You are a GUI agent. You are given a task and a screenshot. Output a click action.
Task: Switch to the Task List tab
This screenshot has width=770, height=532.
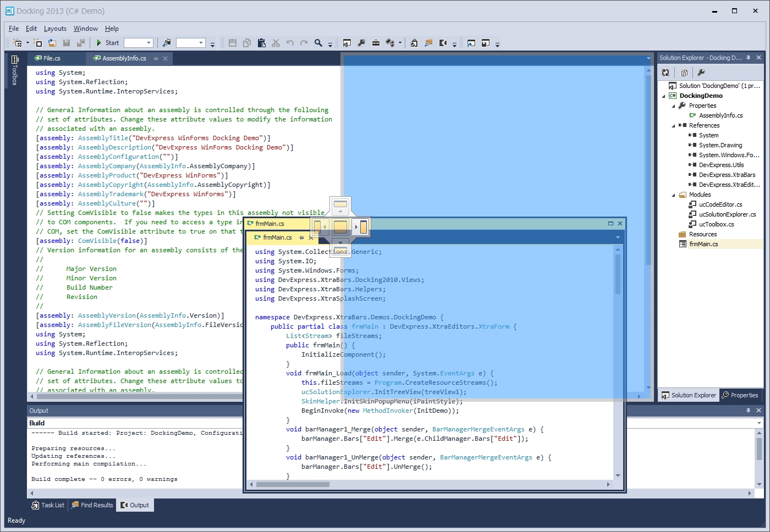click(48, 505)
